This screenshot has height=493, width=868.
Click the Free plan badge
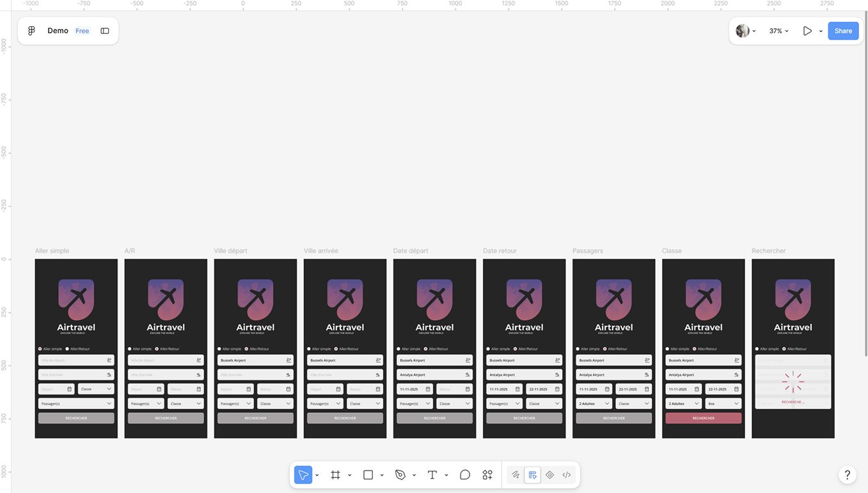[83, 31]
